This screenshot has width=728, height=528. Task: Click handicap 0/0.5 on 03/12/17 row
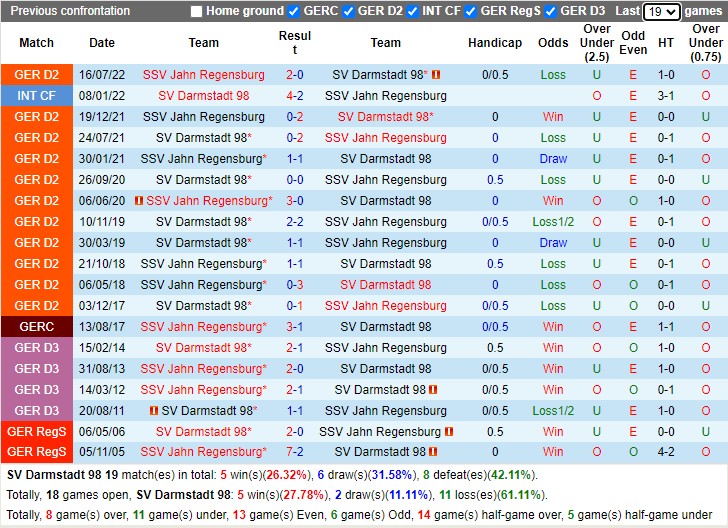pos(495,306)
